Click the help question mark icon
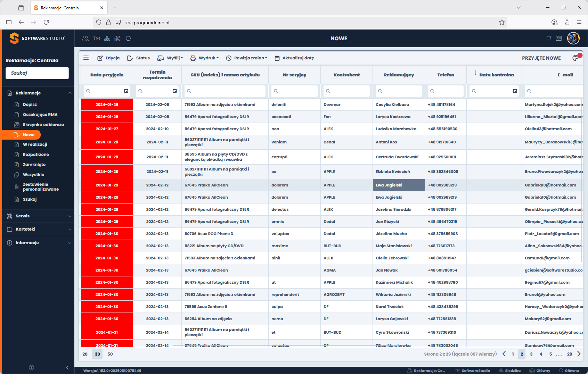The width and height of the screenshot is (588, 374). pos(31,367)
